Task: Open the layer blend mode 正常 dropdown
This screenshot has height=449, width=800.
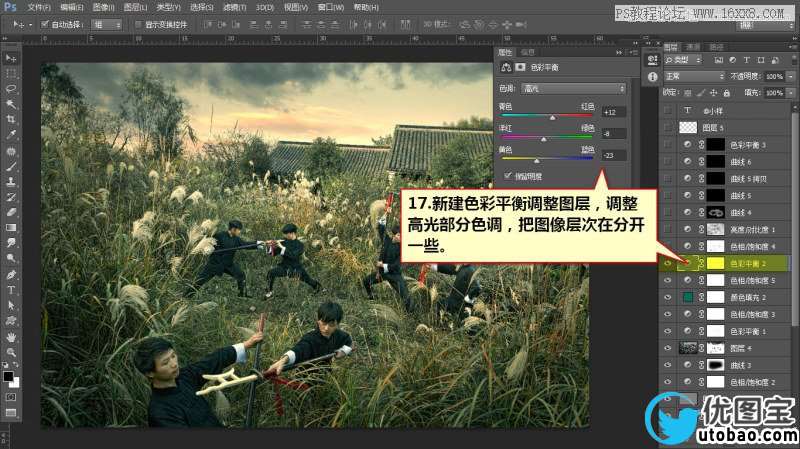Action: pos(694,76)
